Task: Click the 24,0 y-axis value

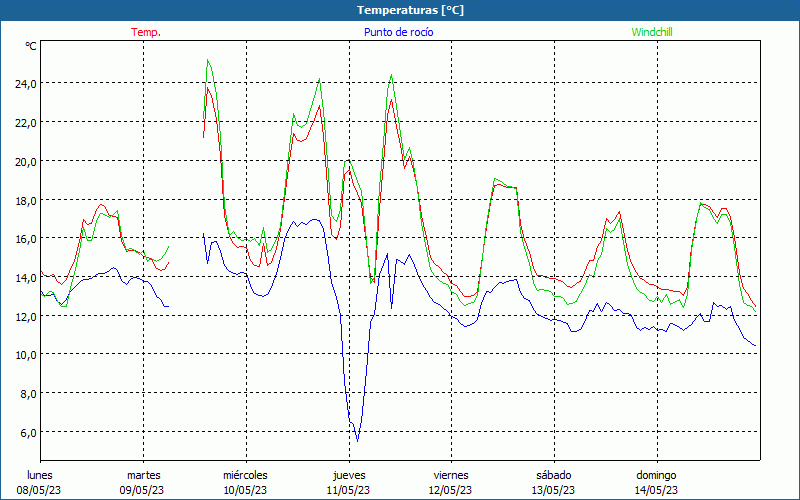Action: [25, 84]
